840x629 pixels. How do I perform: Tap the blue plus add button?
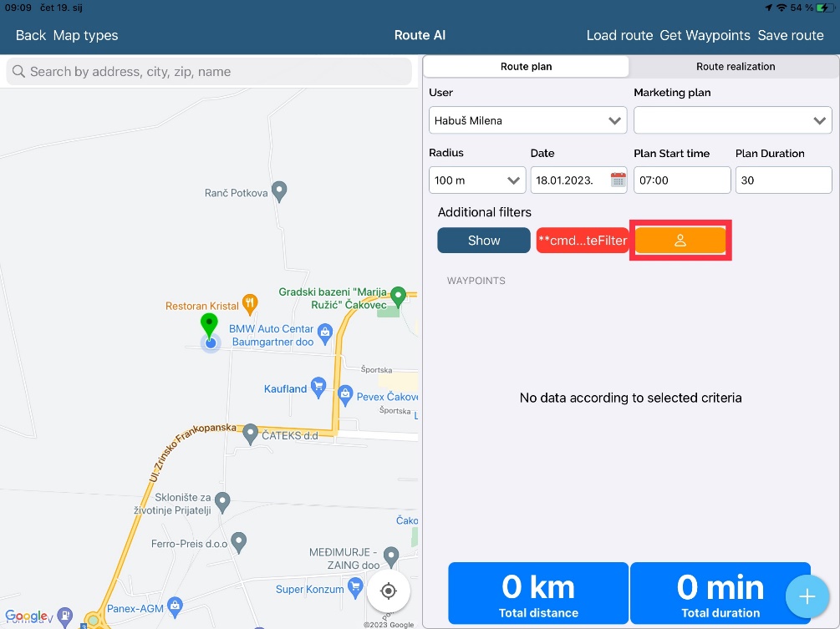[x=807, y=596]
